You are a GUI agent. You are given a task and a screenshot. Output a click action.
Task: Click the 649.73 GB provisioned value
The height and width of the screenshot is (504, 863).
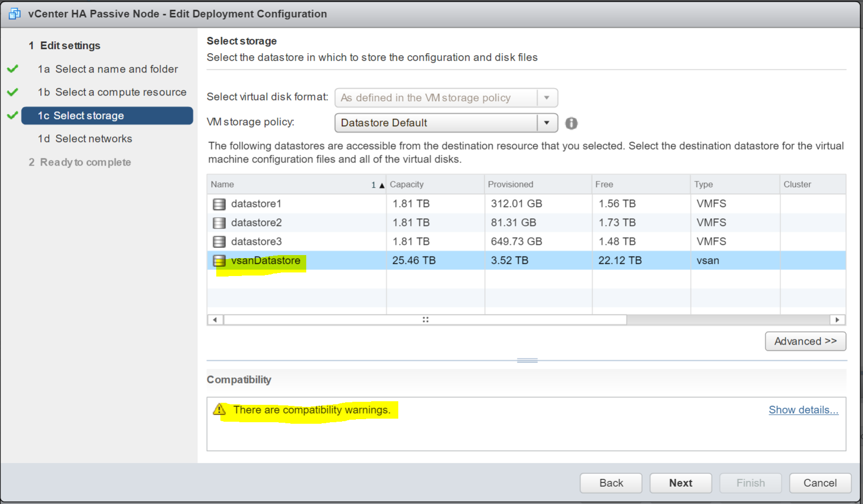click(516, 241)
